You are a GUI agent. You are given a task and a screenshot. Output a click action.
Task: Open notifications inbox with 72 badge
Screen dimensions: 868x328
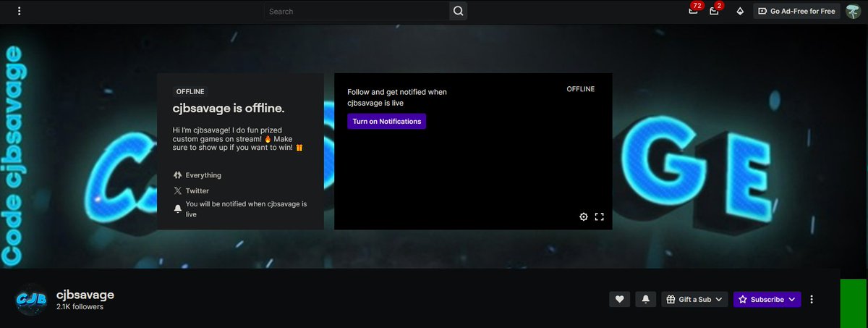[694, 10]
